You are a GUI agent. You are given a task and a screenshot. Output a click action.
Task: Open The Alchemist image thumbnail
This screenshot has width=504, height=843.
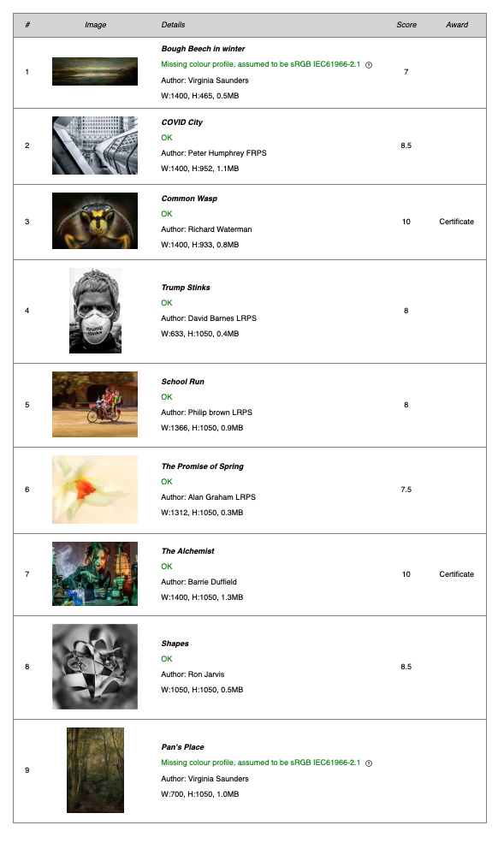(x=95, y=574)
